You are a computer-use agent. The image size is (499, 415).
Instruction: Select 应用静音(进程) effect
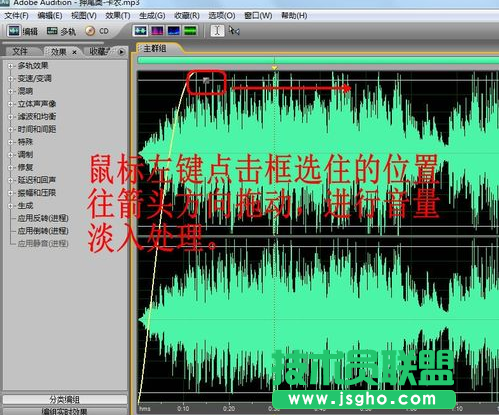pyautogui.click(x=43, y=243)
